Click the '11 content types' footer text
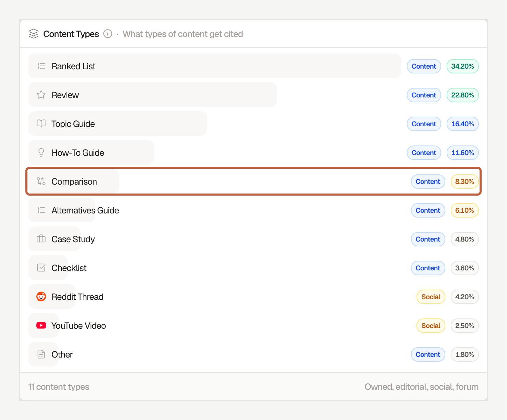Viewport: 507px width, 420px height. (x=59, y=387)
